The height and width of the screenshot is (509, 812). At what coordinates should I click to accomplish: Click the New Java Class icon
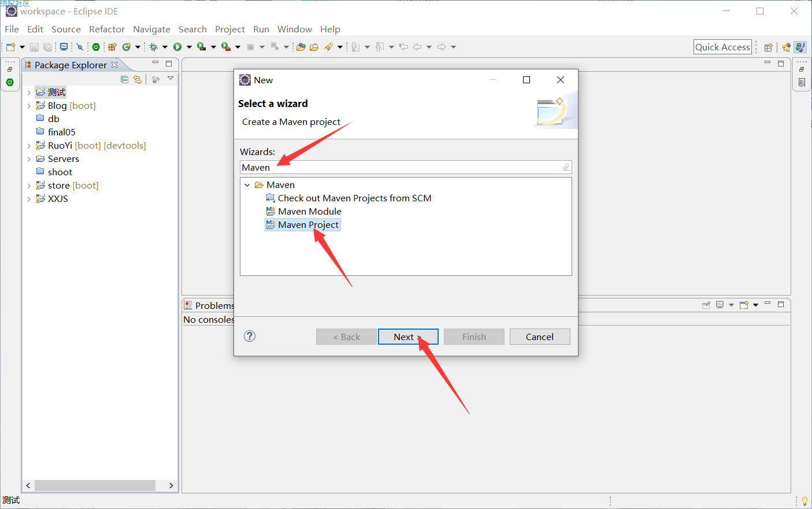tap(126, 47)
